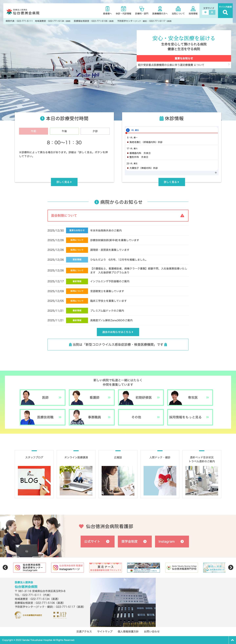Open the システムエンジニア リクルートサイト banner
236x644 pixels.
[x=144, y=567]
